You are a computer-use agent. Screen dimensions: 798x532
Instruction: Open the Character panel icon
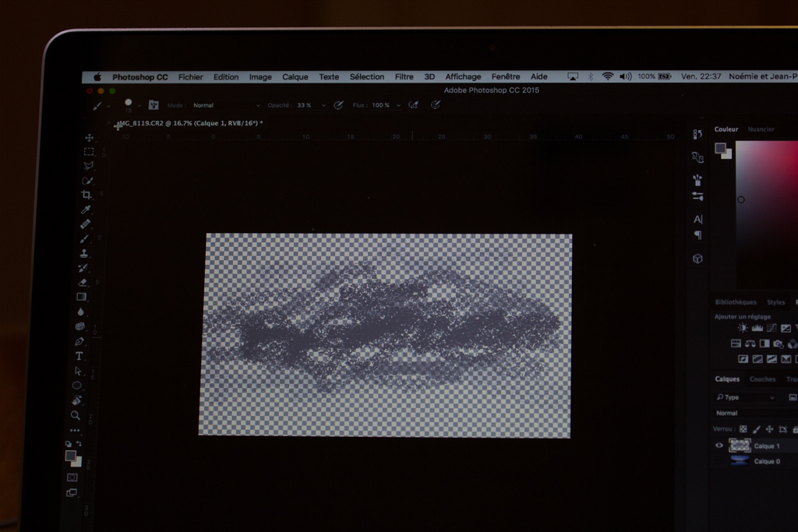click(x=697, y=219)
